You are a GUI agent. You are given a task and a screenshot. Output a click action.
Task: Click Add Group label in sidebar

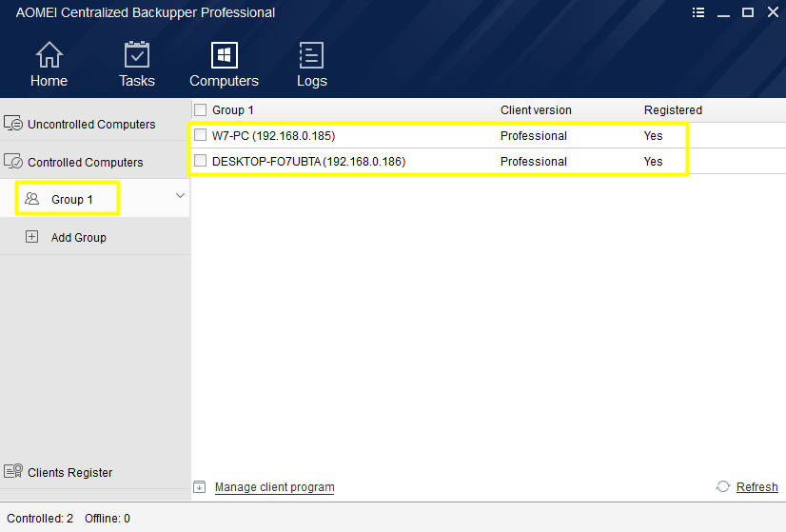click(79, 238)
